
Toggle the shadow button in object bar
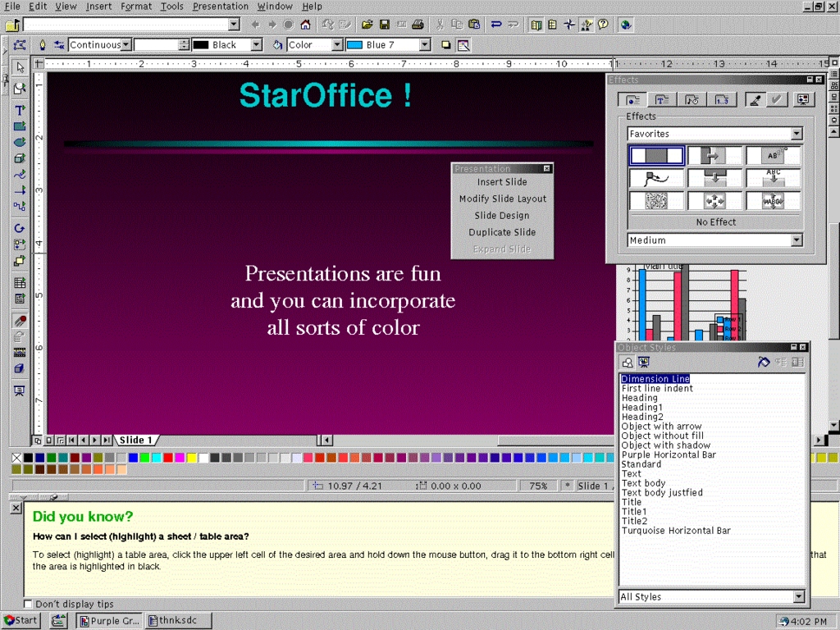coord(446,45)
